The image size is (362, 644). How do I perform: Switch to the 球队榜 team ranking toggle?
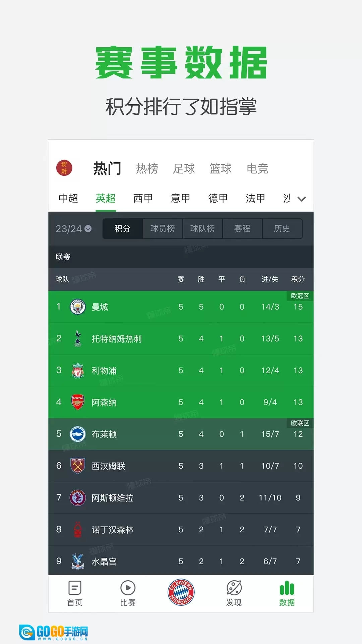click(202, 229)
